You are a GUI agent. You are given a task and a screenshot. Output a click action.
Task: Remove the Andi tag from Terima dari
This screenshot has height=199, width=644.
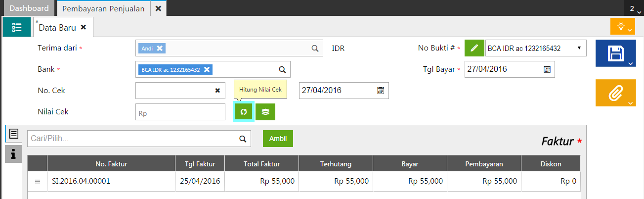click(160, 49)
